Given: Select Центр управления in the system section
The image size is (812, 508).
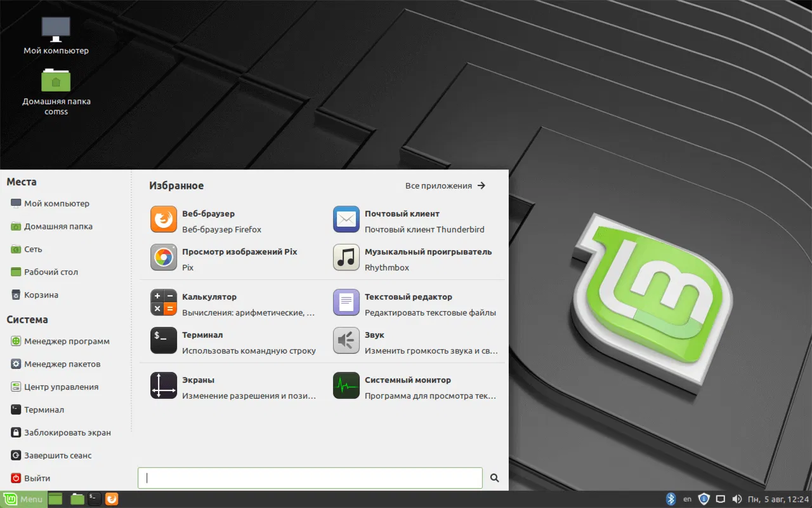Looking at the screenshot, I should pos(63,387).
